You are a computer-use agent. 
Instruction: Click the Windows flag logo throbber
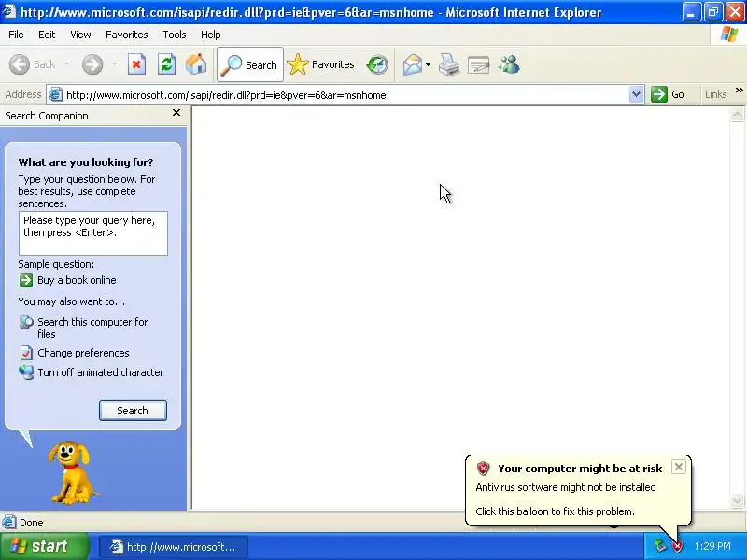[x=729, y=35]
